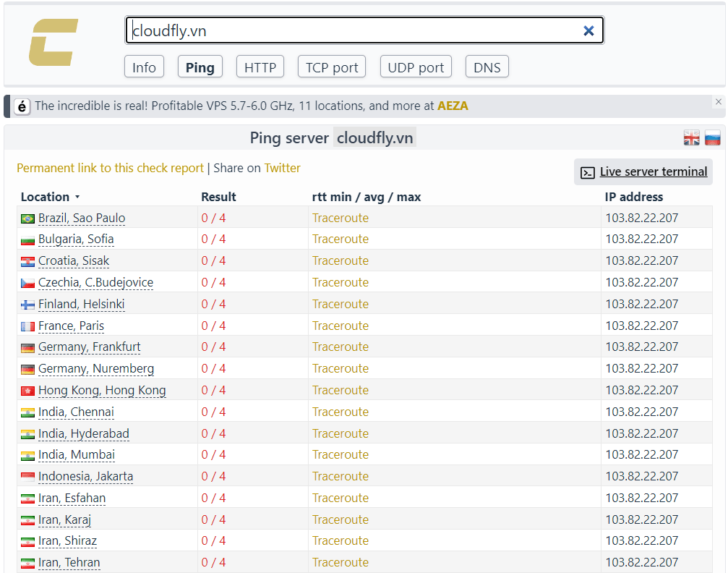Click the Finland flag icon
The width and height of the screenshot is (728, 573).
28,305
